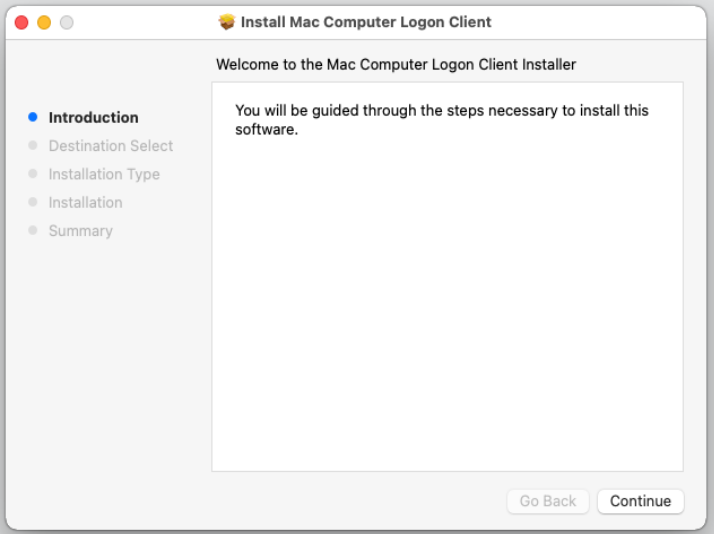This screenshot has width=714, height=534.
Task: Click the guided-through-steps message text
Action: point(441,120)
